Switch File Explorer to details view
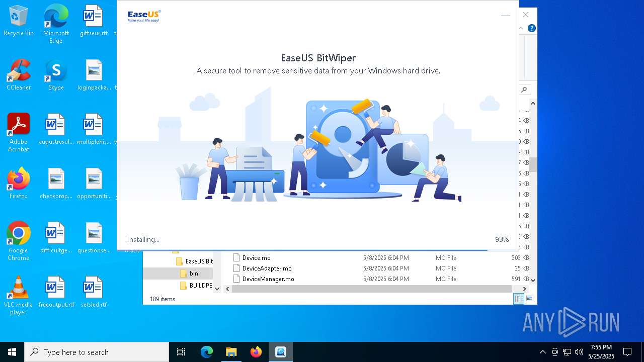Screen dimensions: 644x362 pyautogui.click(x=518, y=299)
